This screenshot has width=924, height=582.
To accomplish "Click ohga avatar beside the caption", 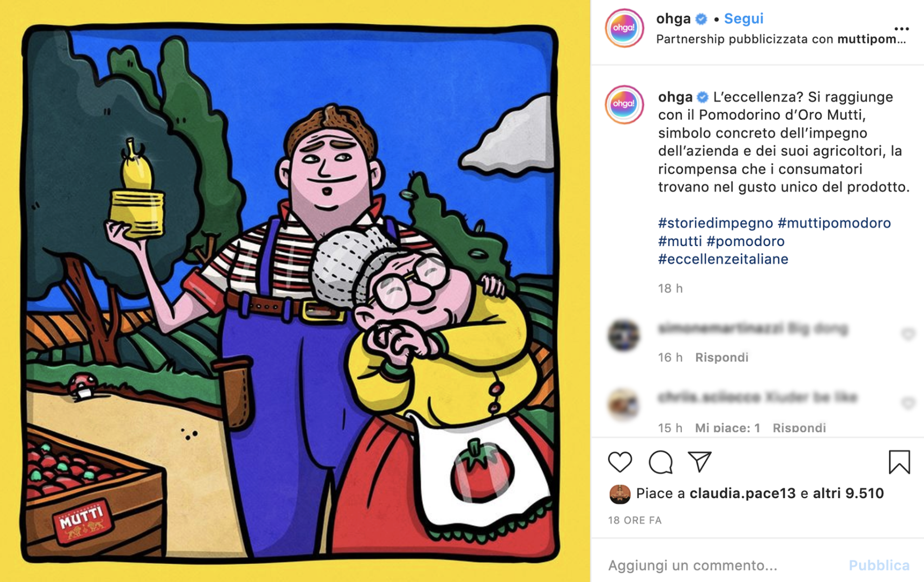I will click(624, 104).
